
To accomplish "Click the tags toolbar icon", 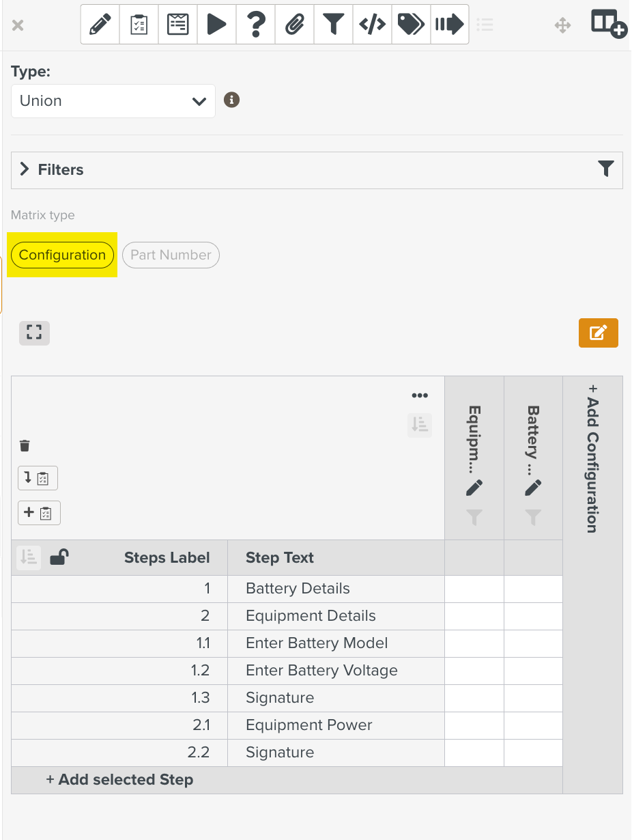I will 411,25.
